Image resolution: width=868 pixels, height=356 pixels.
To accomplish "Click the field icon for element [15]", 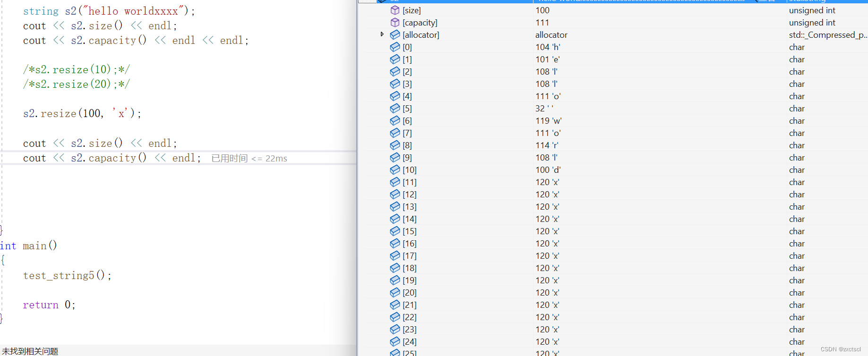I will [x=395, y=231].
